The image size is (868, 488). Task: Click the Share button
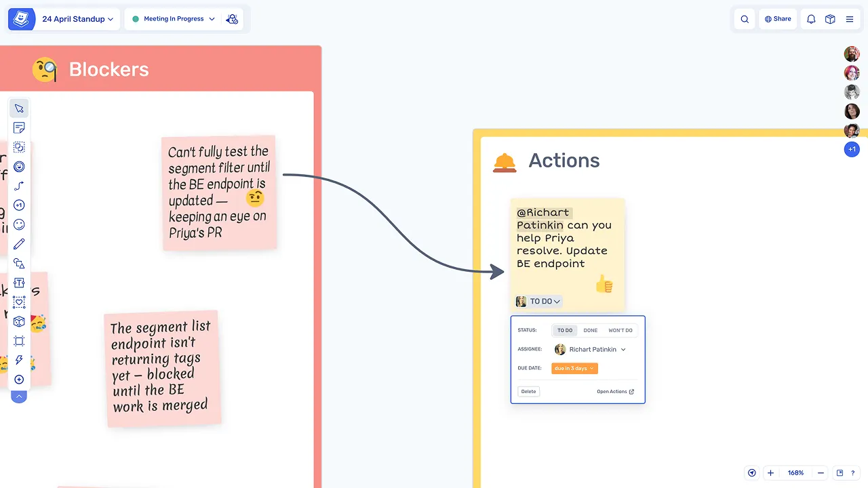point(777,19)
